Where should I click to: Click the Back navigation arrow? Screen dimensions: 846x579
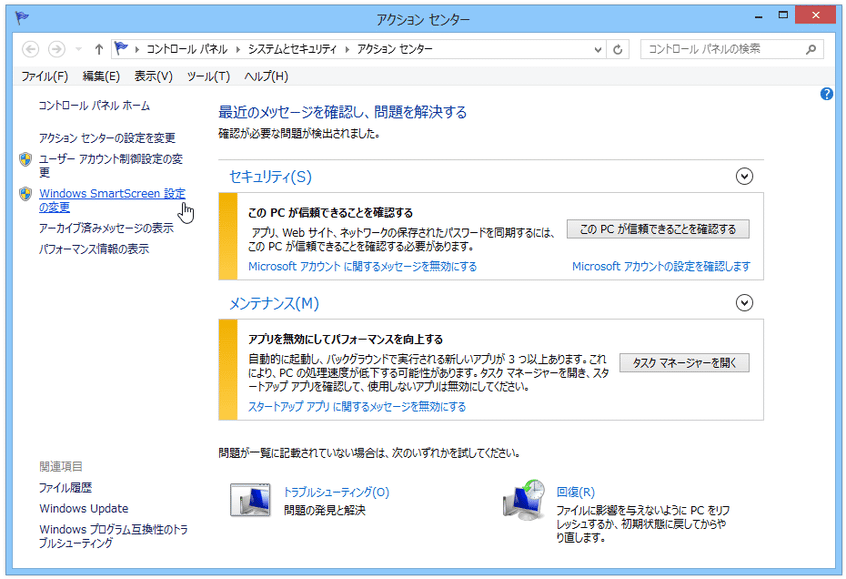31,50
